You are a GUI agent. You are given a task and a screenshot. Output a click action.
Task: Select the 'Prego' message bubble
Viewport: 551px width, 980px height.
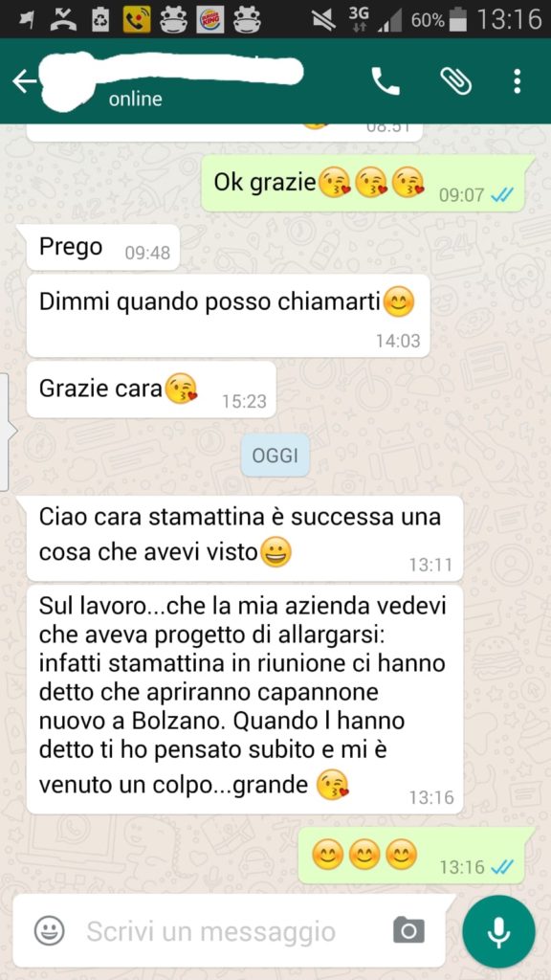(x=103, y=248)
